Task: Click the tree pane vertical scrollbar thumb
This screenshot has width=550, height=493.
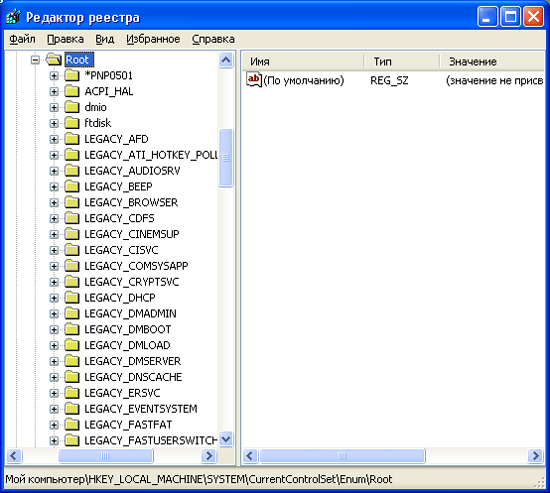Action: coord(226,158)
